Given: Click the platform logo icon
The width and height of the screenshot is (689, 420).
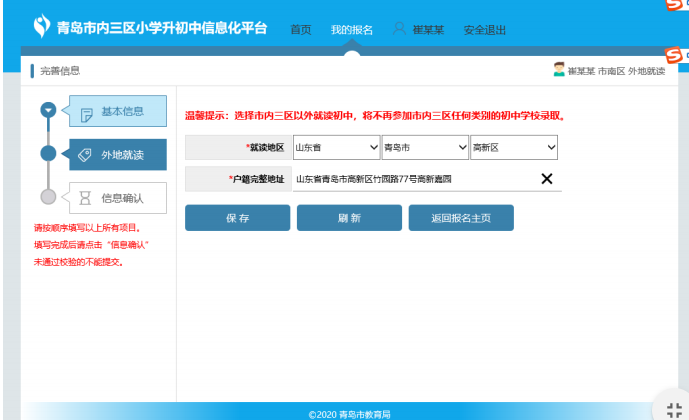Looking at the screenshot, I should (x=41, y=27).
